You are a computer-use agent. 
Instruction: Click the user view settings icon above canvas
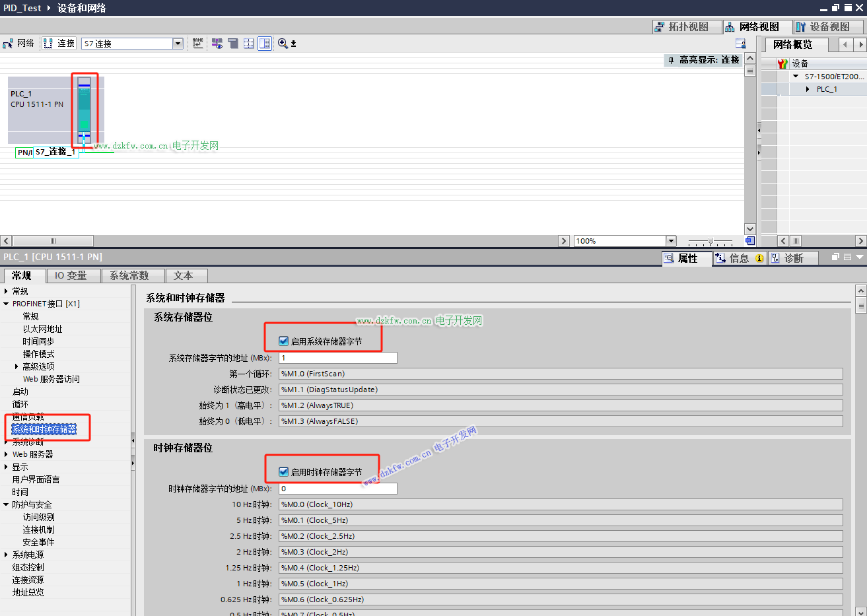pyautogui.click(x=740, y=44)
